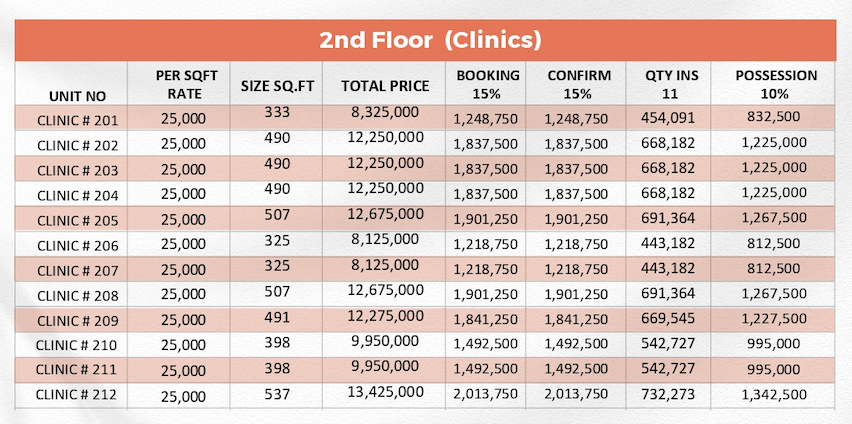Select possession amount 1,342,500
Screen dimensions: 852x424
click(x=774, y=395)
